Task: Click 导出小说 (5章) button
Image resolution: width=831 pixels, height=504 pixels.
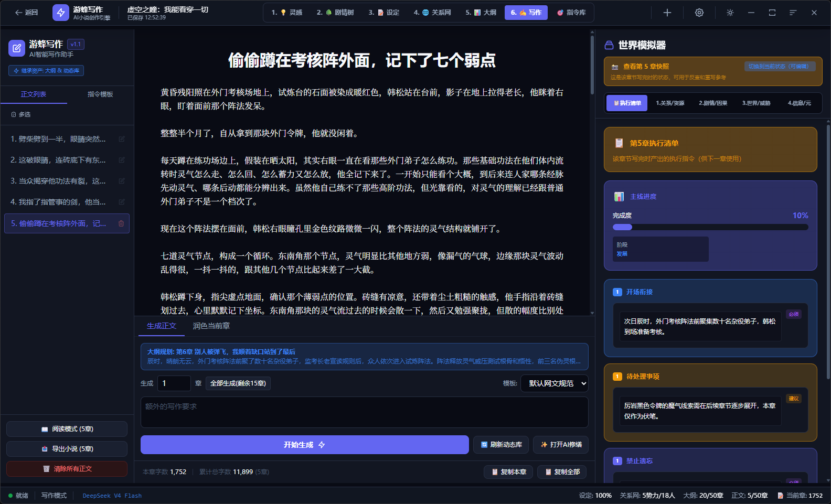Action: [x=67, y=449]
